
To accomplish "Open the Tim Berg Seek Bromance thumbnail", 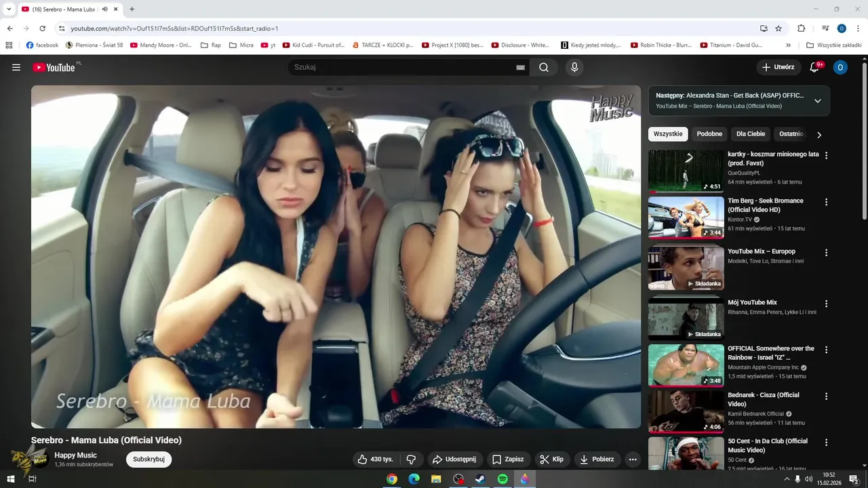I will tap(686, 217).
